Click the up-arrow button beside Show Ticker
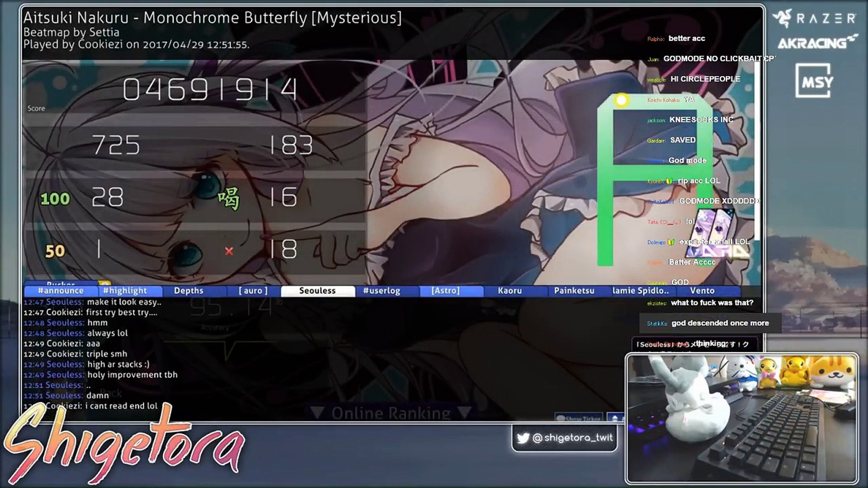This screenshot has width=868, height=488. point(615,418)
